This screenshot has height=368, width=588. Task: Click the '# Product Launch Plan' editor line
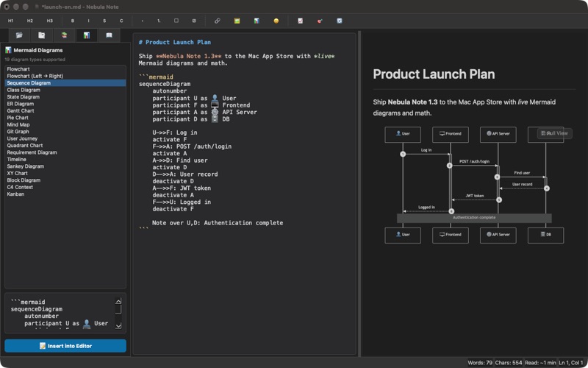(x=174, y=42)
